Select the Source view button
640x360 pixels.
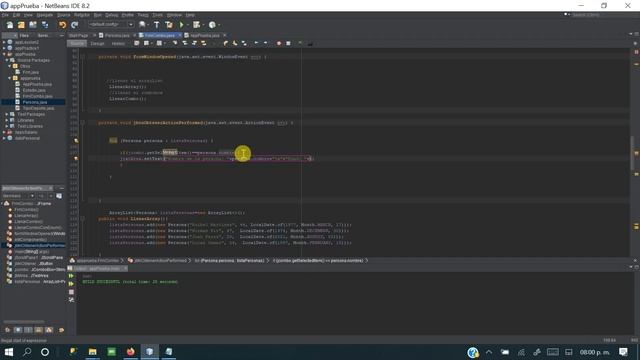coord(77,43)
